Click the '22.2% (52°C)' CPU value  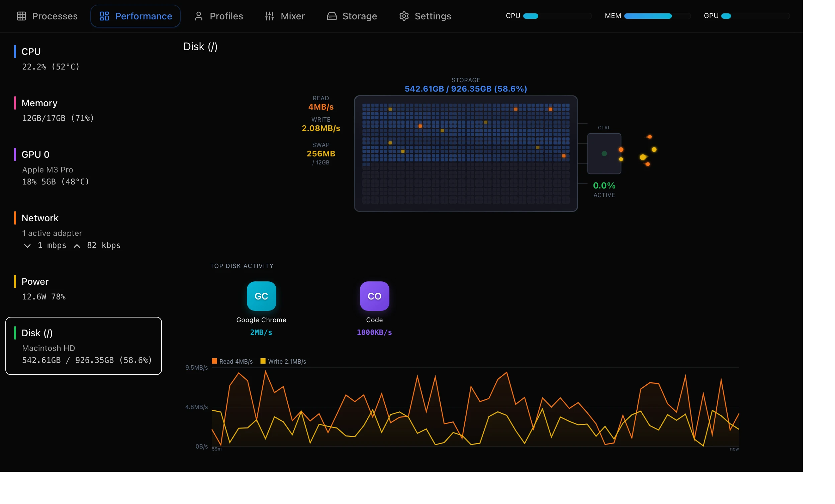pos(51,67)
